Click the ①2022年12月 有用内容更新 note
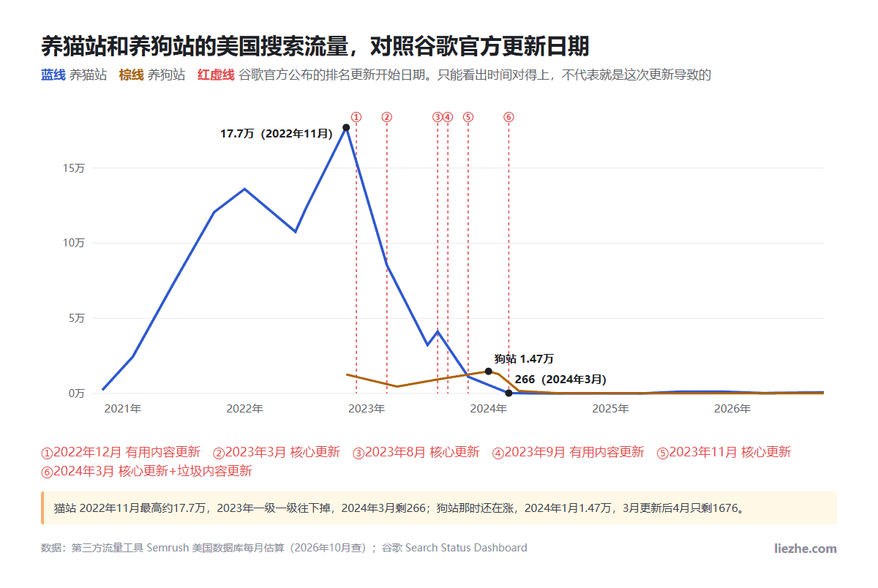Viewport: 878px width, 588px height. tap(121, 452)
